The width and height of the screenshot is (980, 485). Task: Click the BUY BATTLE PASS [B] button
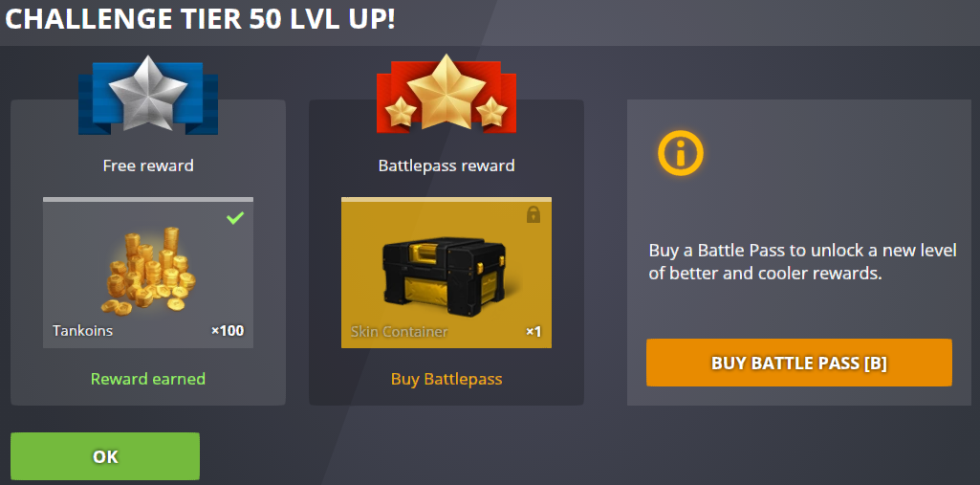pos(798,364)
